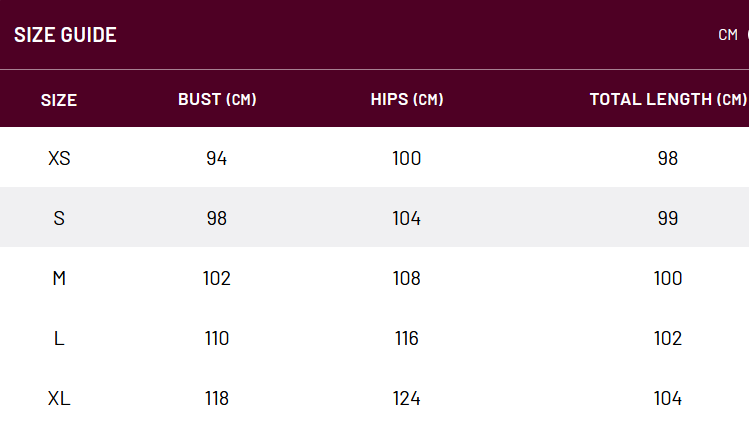
Task: Click the XS bust value 94
Action: (217, 158)
